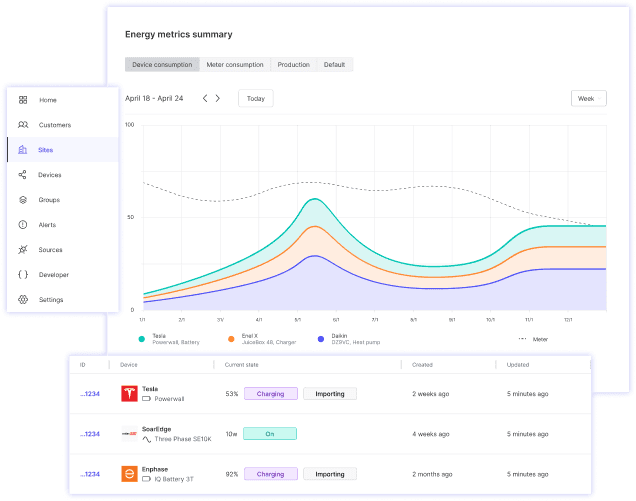Toggle the Daikin legend entry
The image size is (636, 501).
(320, 339)
